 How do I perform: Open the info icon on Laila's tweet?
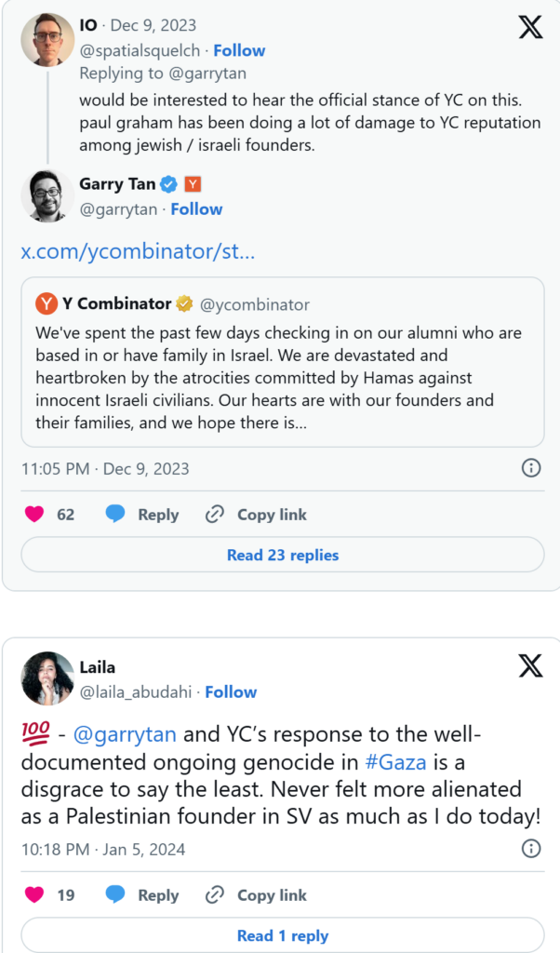[531, 848]
